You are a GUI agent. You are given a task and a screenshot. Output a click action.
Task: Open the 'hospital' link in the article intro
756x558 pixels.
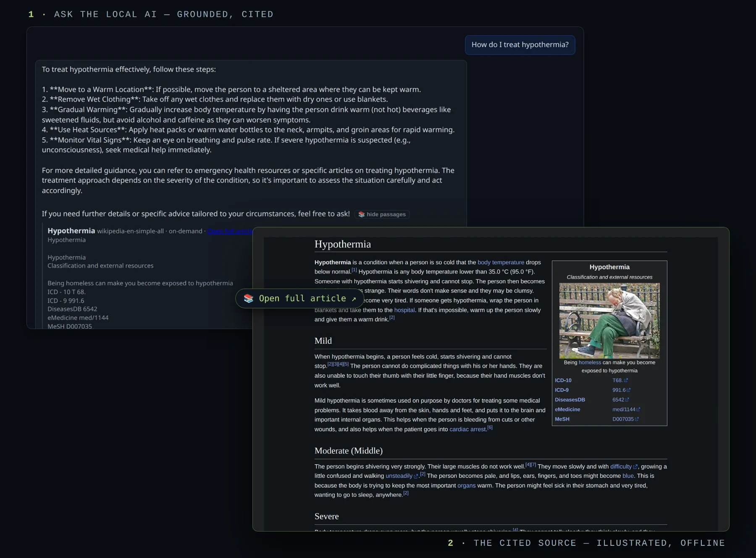coord(404,310)
